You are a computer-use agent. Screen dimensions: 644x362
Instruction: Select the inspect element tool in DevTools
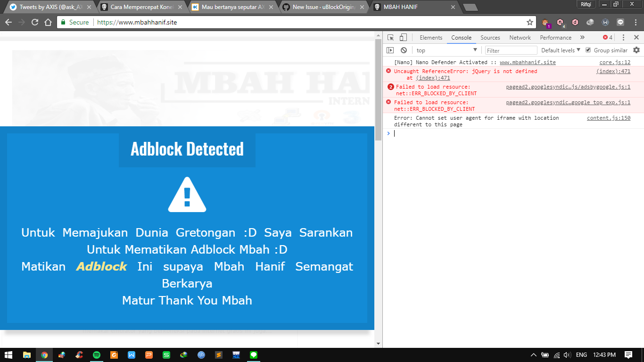click(390, 37)
